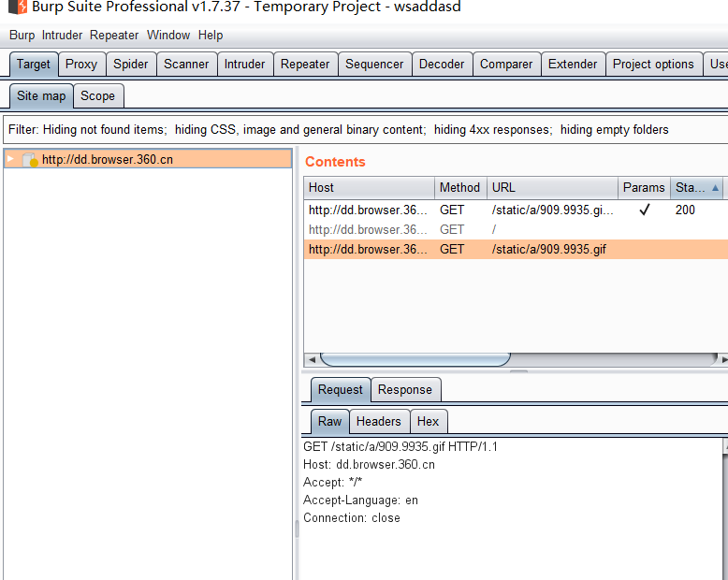Switch to the Project options tab
The image size is (728, 580).
coord(653,64)
